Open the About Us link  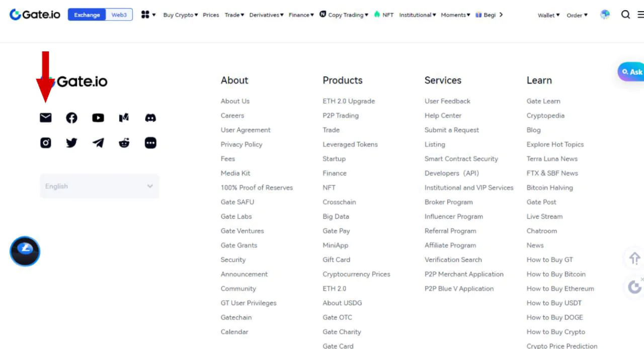235,101
